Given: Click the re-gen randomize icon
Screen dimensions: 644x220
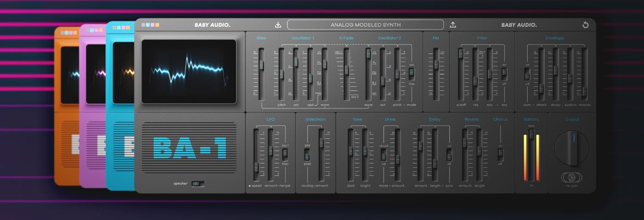Looking at the screenshot, I should pos(573,177).
